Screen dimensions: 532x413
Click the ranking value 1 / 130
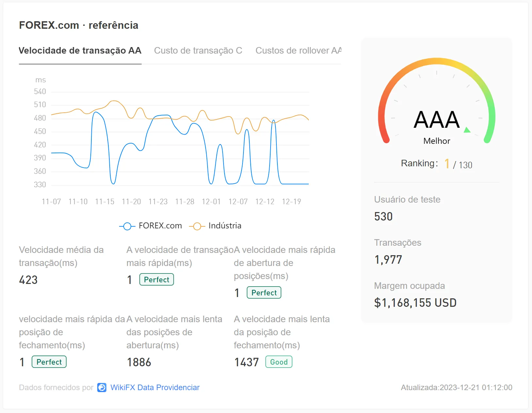point(458,164)
